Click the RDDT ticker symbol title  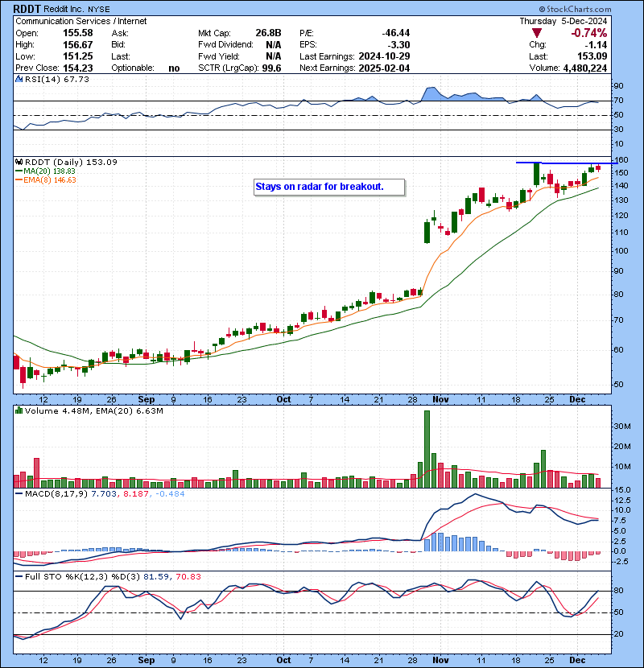click(x=27, y=9)
